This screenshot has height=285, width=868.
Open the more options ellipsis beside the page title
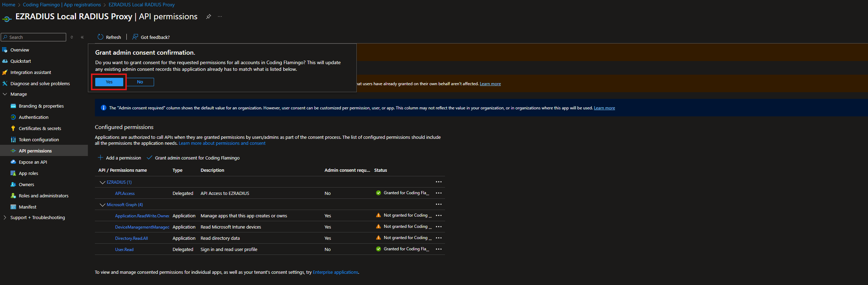[220, 16]
